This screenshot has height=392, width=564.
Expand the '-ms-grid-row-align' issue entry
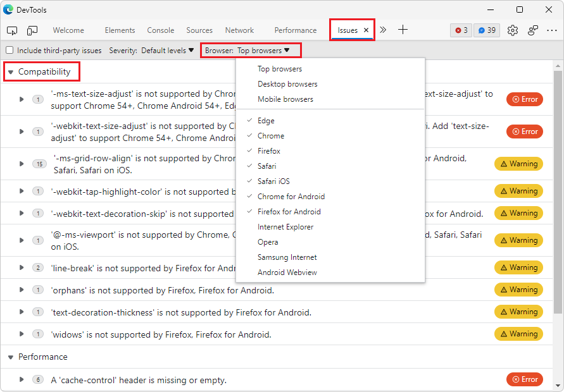(22, 164)
